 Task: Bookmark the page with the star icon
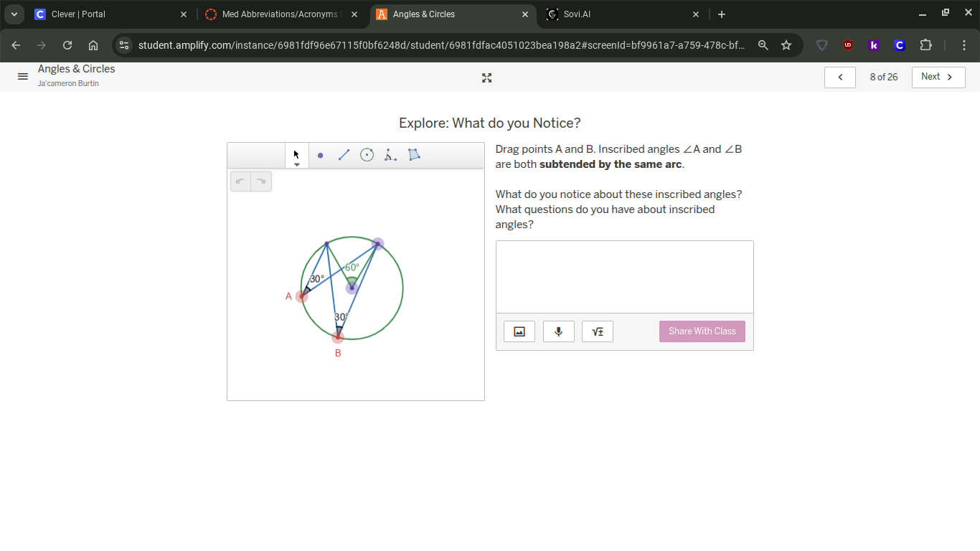pos(786,44)
